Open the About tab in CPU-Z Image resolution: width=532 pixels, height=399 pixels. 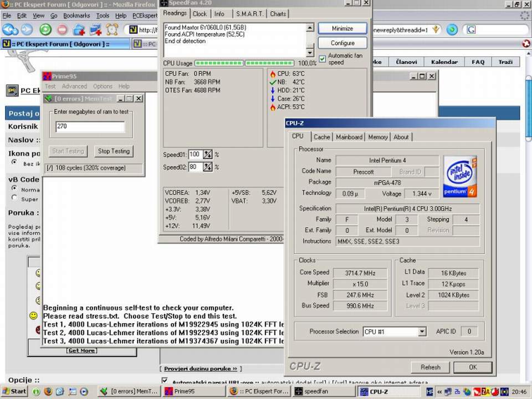[401, 137]
